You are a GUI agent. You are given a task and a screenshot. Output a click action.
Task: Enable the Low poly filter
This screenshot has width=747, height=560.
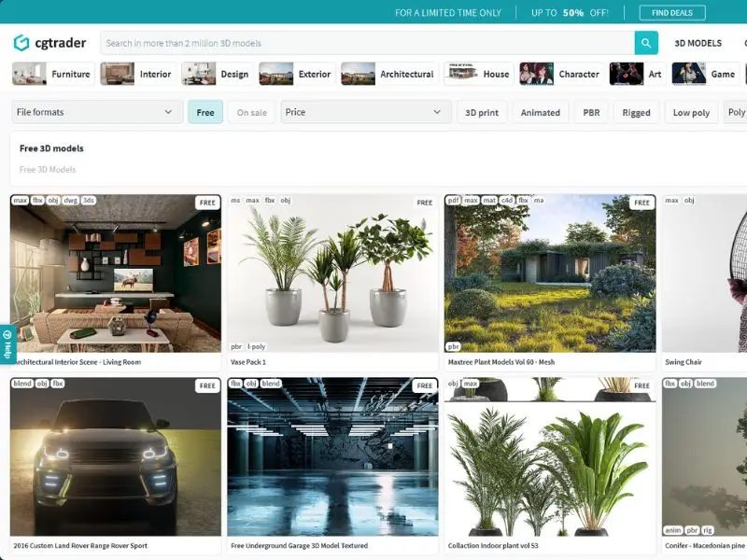coord(691,112)
